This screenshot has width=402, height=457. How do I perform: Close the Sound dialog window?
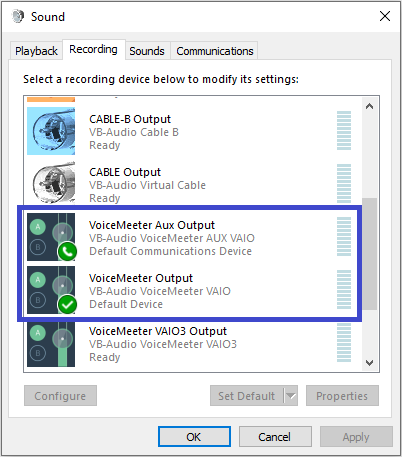[x=385, y=16]
